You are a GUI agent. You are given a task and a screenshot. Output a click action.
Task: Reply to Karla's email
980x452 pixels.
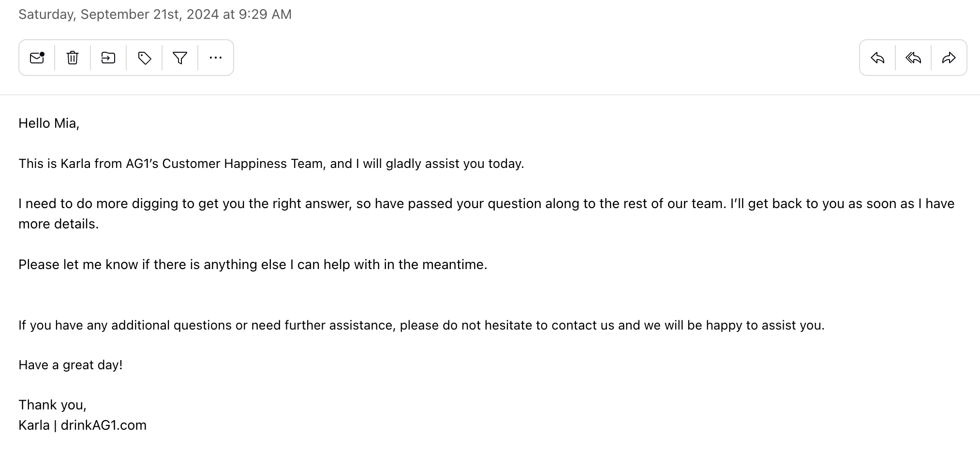tap(878, 58)
